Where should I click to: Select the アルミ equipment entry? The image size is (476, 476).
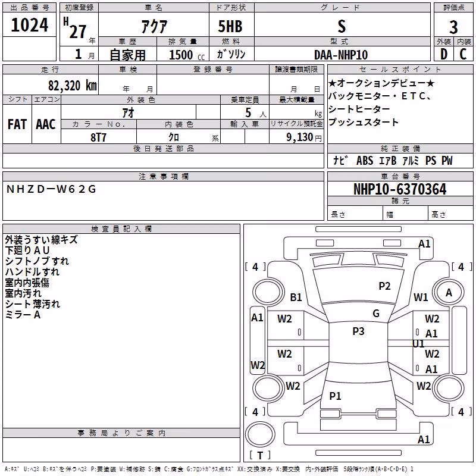[x=411, y=160]
